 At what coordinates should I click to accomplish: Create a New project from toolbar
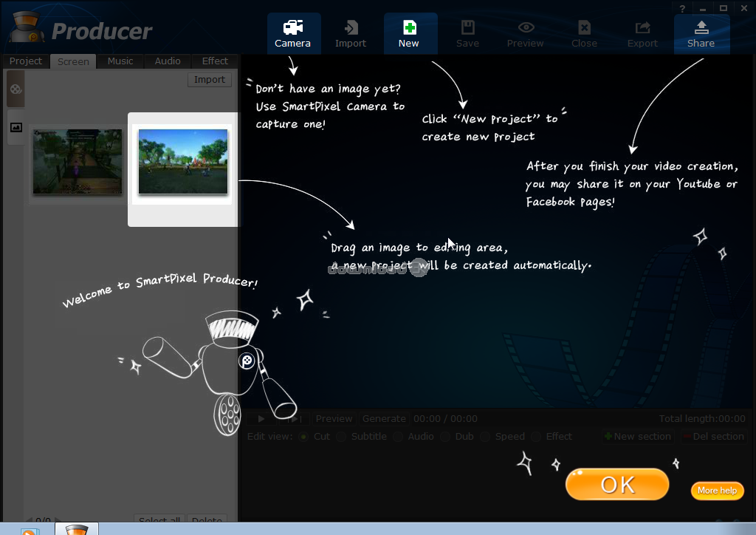click(x=409, y=33)
